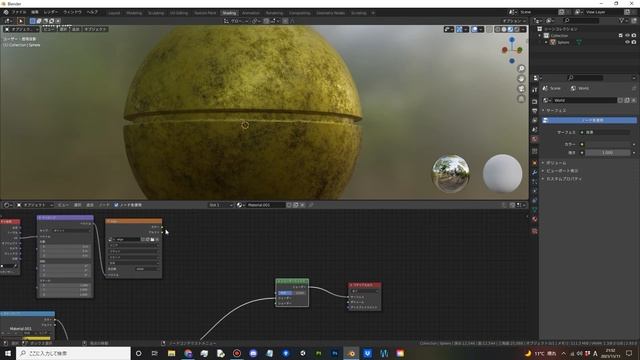The image size is (640, 360).
Task: Expand the ボリューム (Volume) panel
Action: (556, 163)
